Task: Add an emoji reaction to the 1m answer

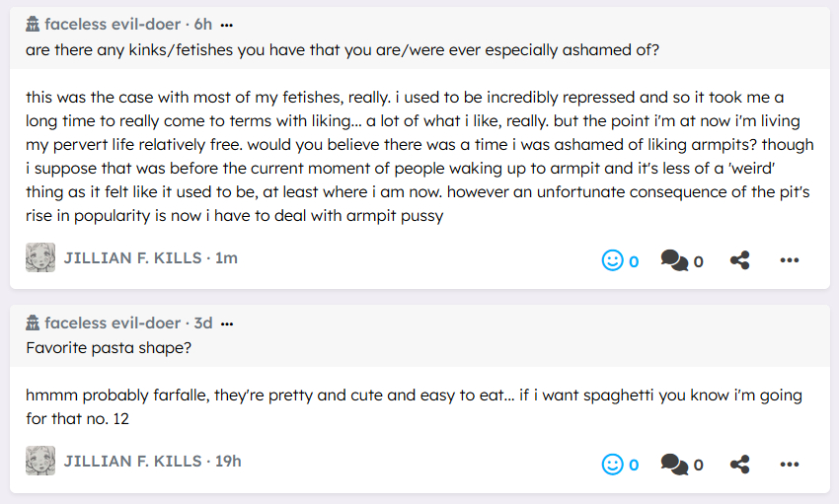Action: click(x=613, y=260)
